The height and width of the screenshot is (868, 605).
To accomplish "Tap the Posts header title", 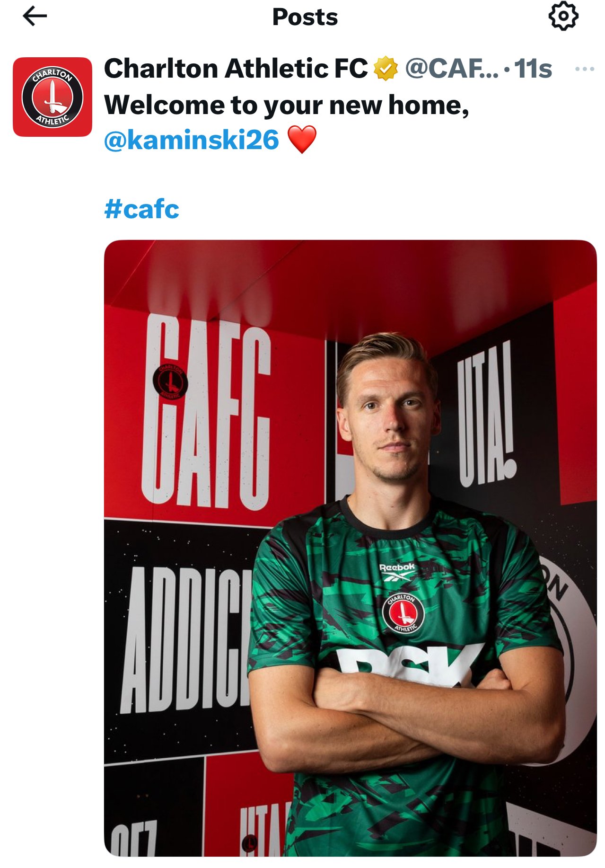I will [305, 17].
